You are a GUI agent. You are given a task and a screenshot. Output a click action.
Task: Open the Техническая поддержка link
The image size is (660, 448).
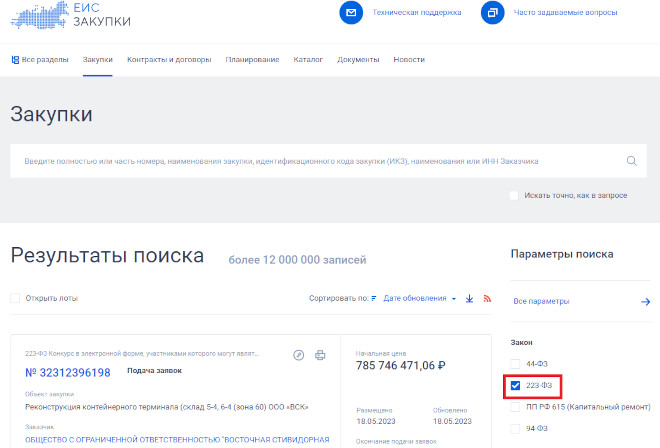[x=417, y=13]
